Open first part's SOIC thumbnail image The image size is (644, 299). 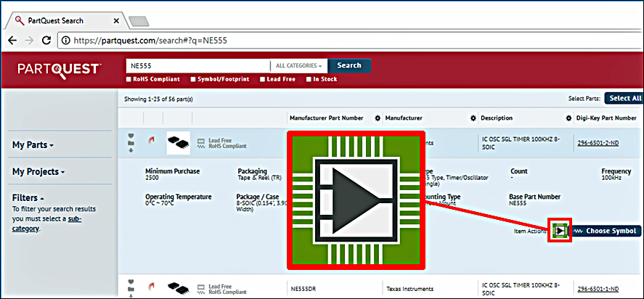pos(179,143)
